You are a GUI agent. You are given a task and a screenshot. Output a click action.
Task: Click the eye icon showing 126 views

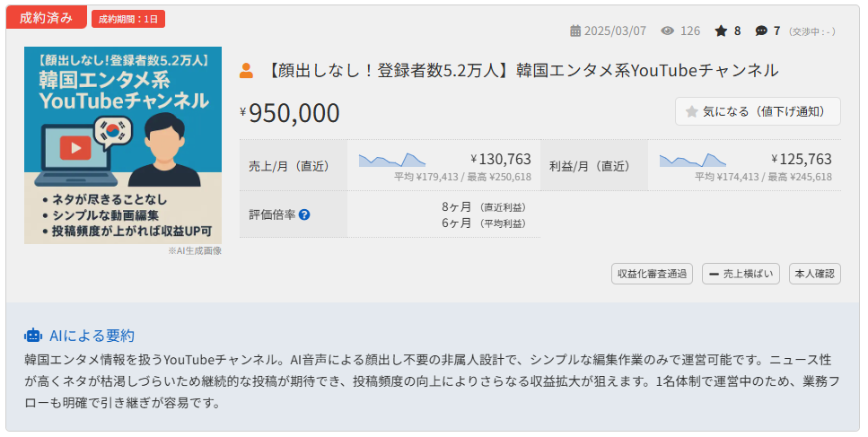pyautogui.click(x=667, y=31)
